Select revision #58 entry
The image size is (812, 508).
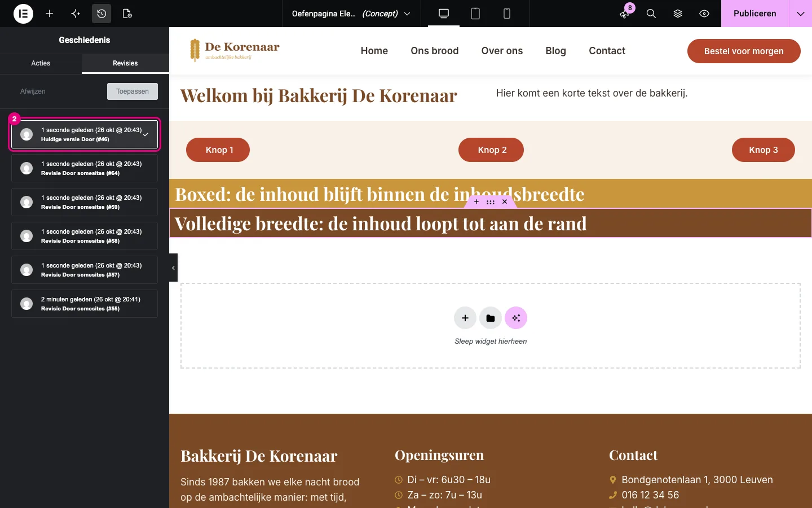pyautogui.click(x=85, y=236)
